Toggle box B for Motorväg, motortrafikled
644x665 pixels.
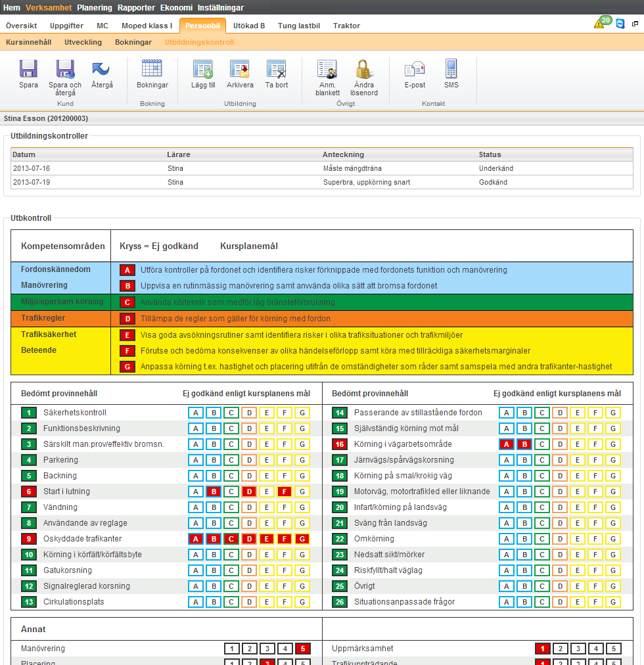pyautogui.click(x=524, y=492)
